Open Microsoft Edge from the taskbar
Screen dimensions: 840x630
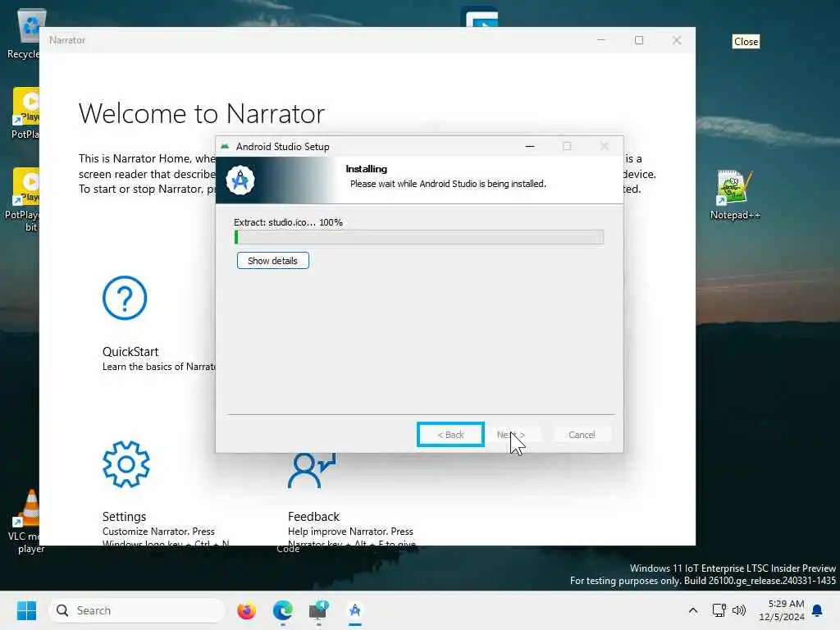282,610
